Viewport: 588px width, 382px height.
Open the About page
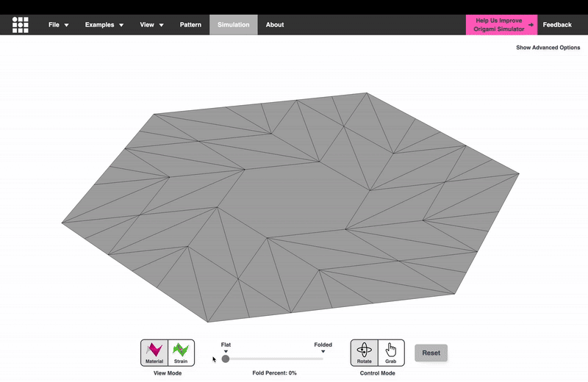click(x=275, y=25)
